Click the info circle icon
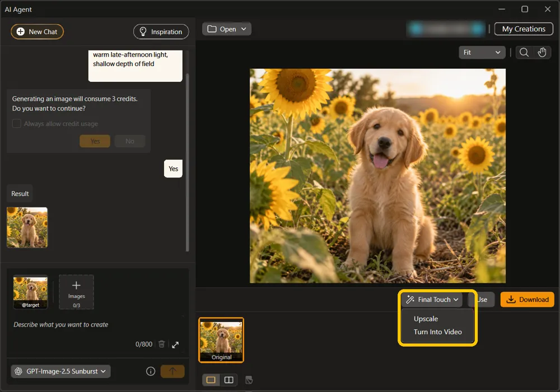560x392 pixels. (x=151, y=371)
